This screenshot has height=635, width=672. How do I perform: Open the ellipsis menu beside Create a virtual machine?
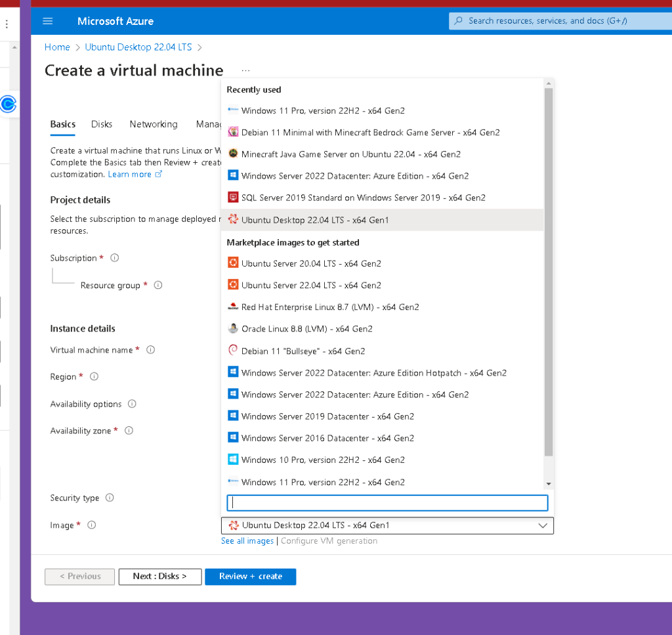(245, 70)
